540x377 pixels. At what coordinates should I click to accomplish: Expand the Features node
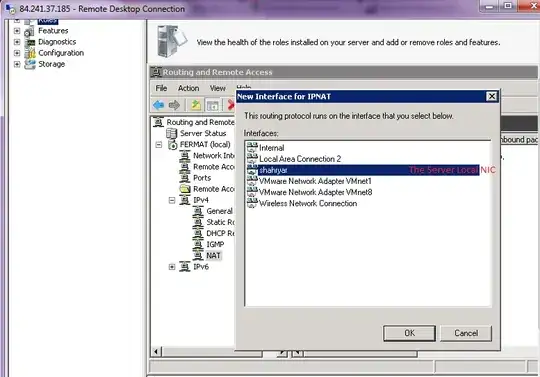[x=17, y=31]
